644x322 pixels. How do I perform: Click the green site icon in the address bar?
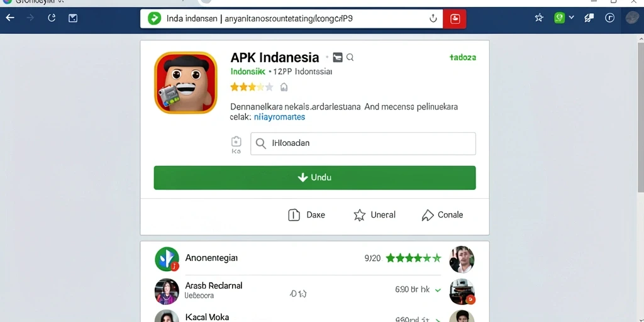(154, 18)
